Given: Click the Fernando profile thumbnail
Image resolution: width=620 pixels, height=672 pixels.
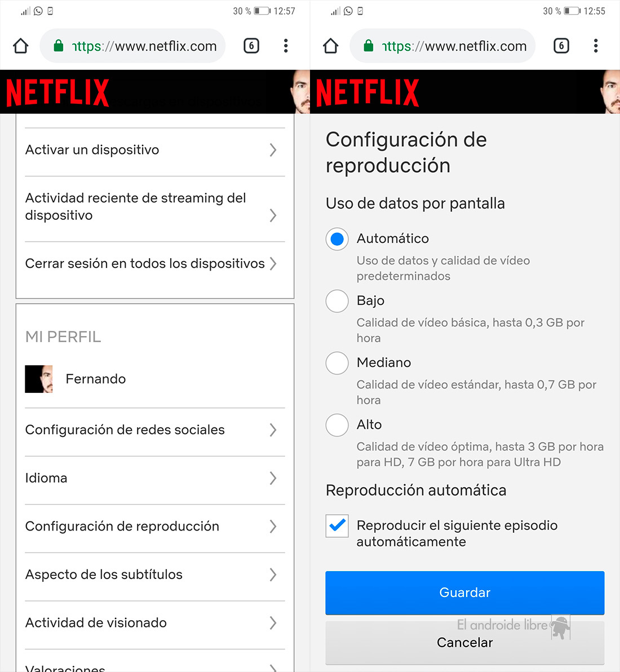Looking at the screenshot, I should (38, 379).
